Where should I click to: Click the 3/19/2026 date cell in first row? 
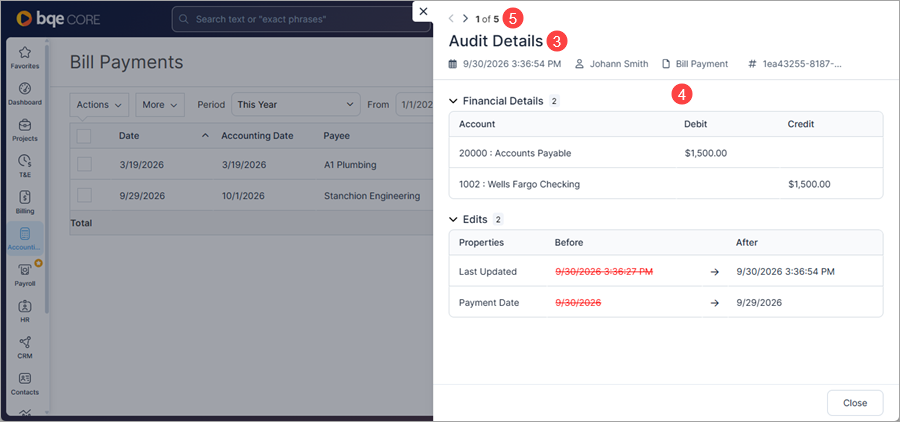[141, 165]
